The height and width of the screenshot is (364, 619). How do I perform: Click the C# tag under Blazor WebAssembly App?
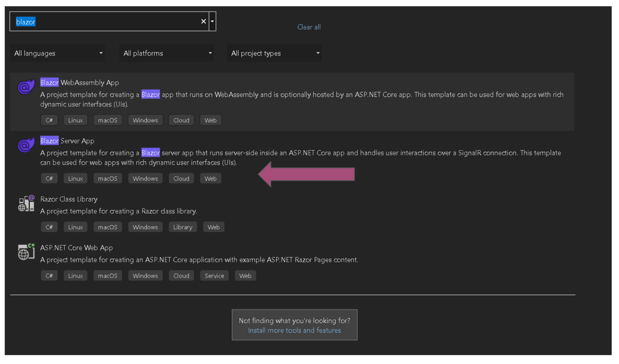[x=49, y=120]
